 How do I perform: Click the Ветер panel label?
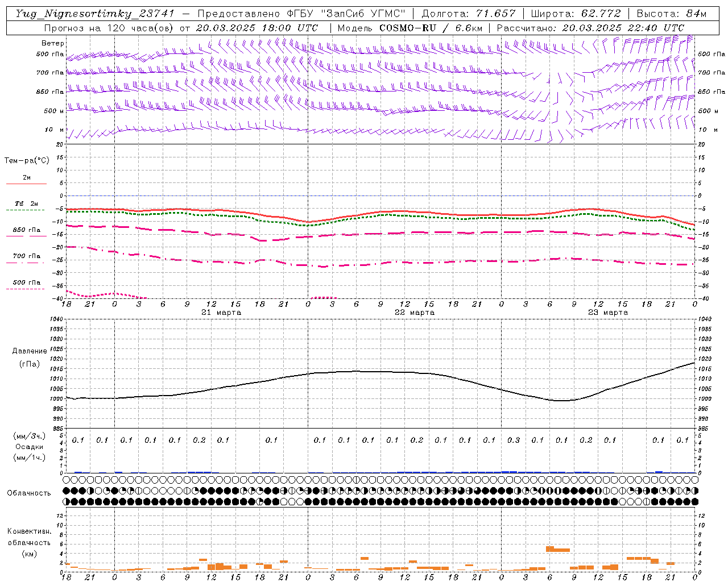[x=53, y=43]
